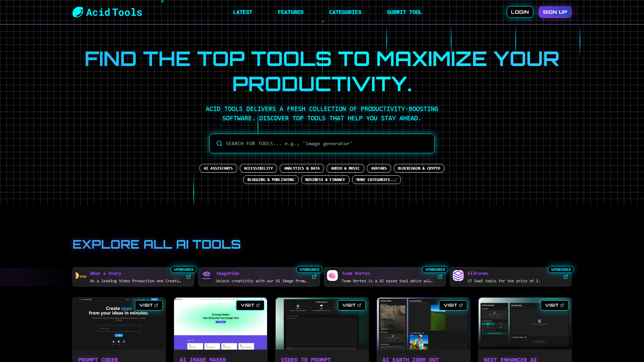This screenshot has height=362, width=644.
Task: Focus the search for tools field
Action: pyautogui.click(x=322, y=143)
